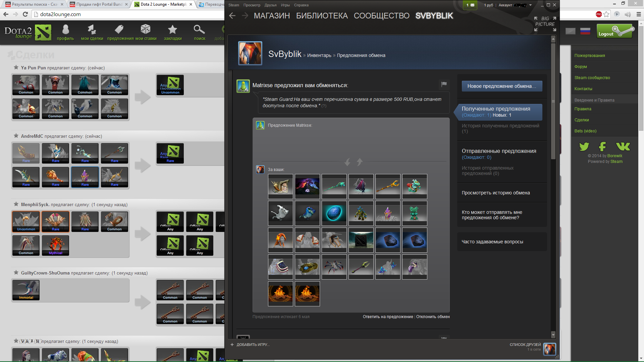Image resolution: width=644 pixels, height=362 pixels.
Task: Select the Russian flag language icon
Action: pyautogui.click(x=585, y=31)
